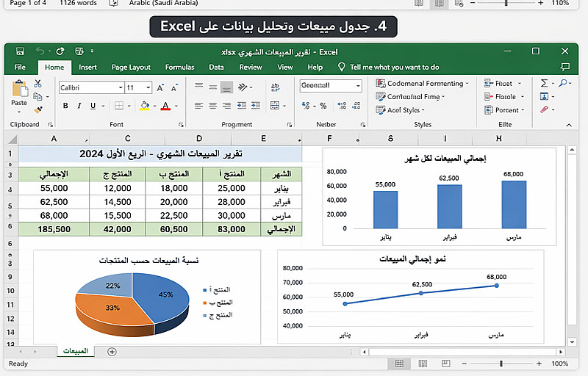Click Tell me what you want to do
This screenshot has width=588, height=376.
[394, 68]
